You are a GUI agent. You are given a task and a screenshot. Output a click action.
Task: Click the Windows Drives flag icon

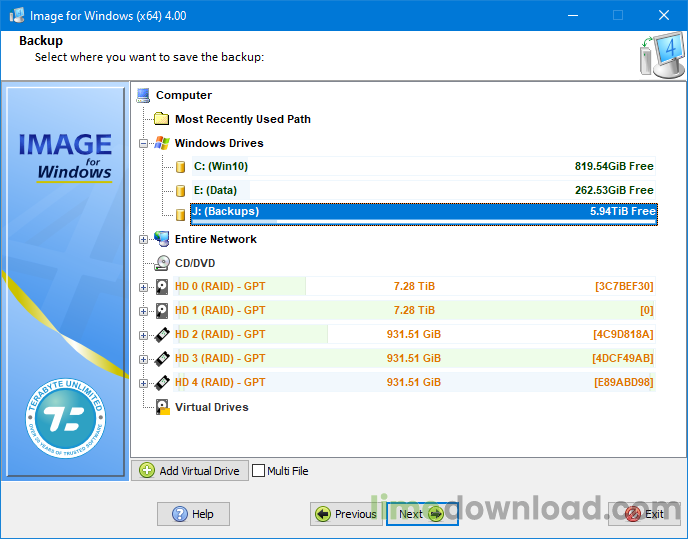tap(162, 144)
